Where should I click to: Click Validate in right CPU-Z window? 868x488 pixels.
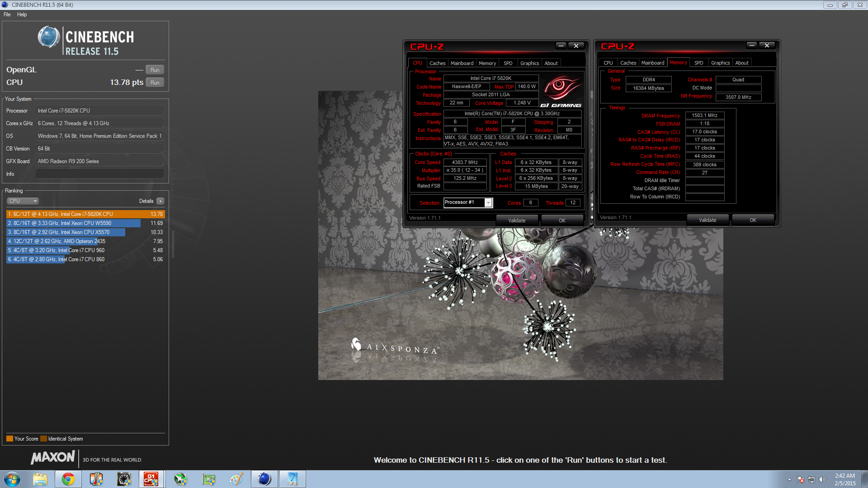pyautogui.click(x=708, y=220)
